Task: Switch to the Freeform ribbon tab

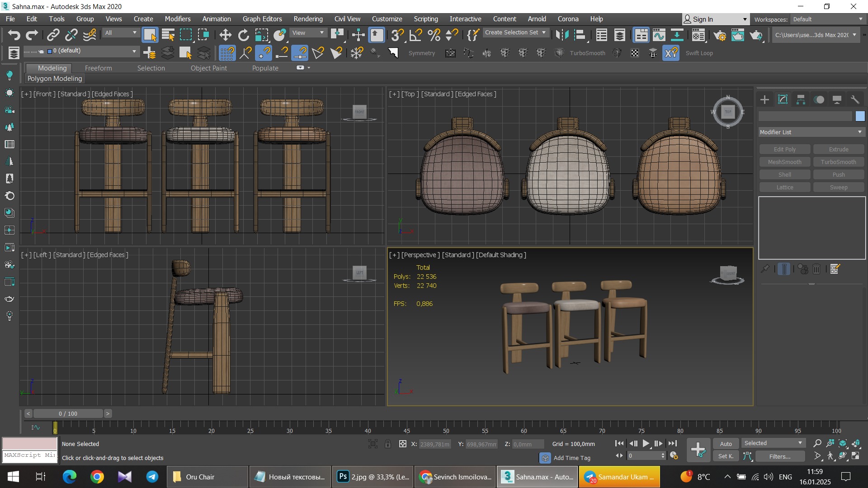Action: 98,68
